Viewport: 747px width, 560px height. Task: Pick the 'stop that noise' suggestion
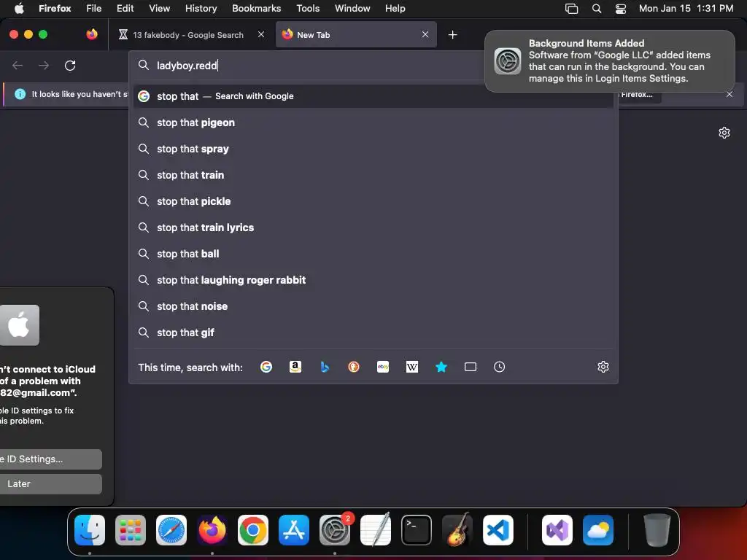click(373, 306)
